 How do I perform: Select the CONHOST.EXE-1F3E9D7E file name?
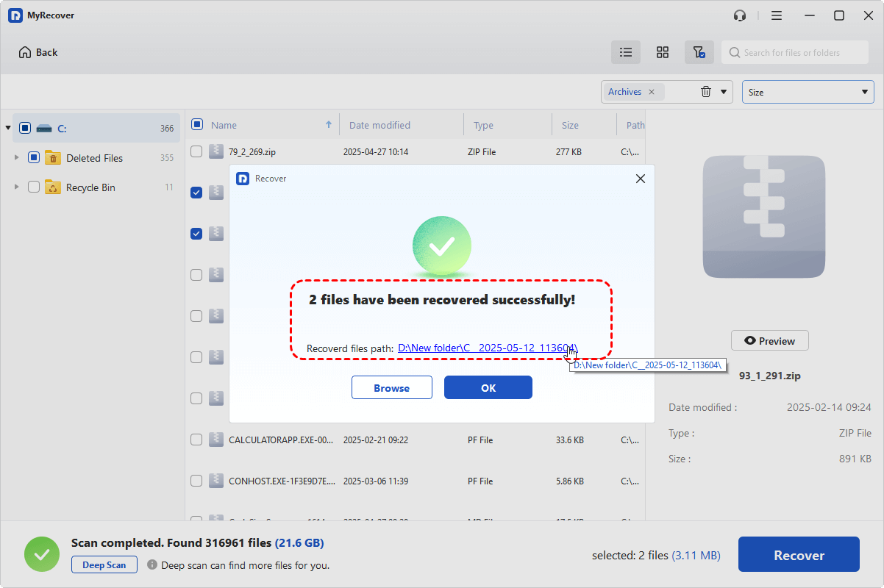click(282, 481)
